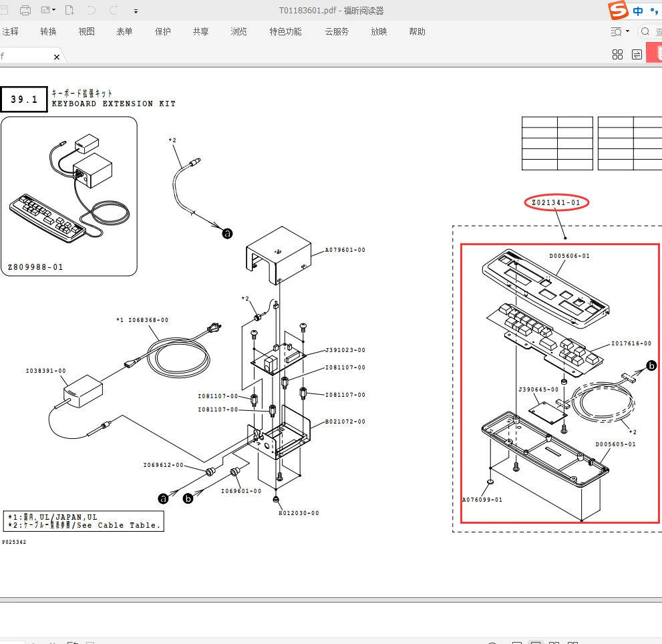Toggle Sogou input language 中 indicator
Screen dimensions: 662x644
click(639, 11)
